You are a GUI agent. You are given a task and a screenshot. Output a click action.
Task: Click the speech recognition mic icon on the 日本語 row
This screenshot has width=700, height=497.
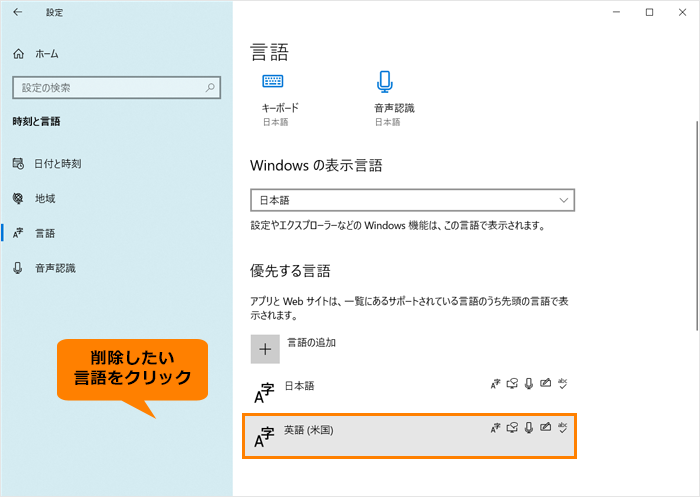[x=529, y=384]
